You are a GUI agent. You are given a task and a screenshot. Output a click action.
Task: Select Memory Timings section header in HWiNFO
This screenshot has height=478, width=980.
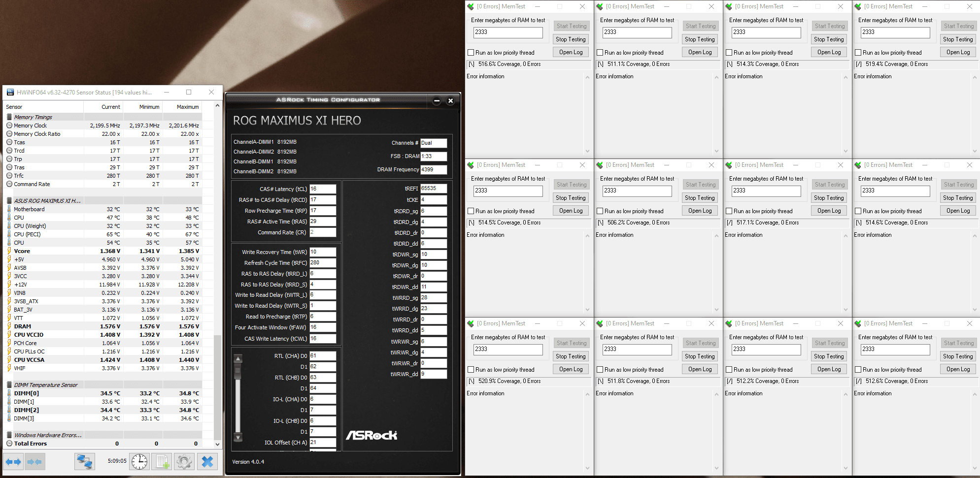click(x=33, y=117)
